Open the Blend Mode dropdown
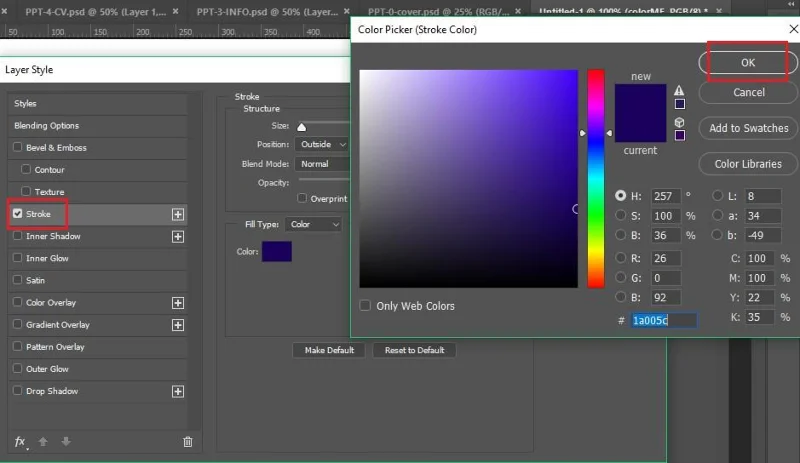Image resolution: width=800 pixels, height=463 pixels. [x=322, y=164]
